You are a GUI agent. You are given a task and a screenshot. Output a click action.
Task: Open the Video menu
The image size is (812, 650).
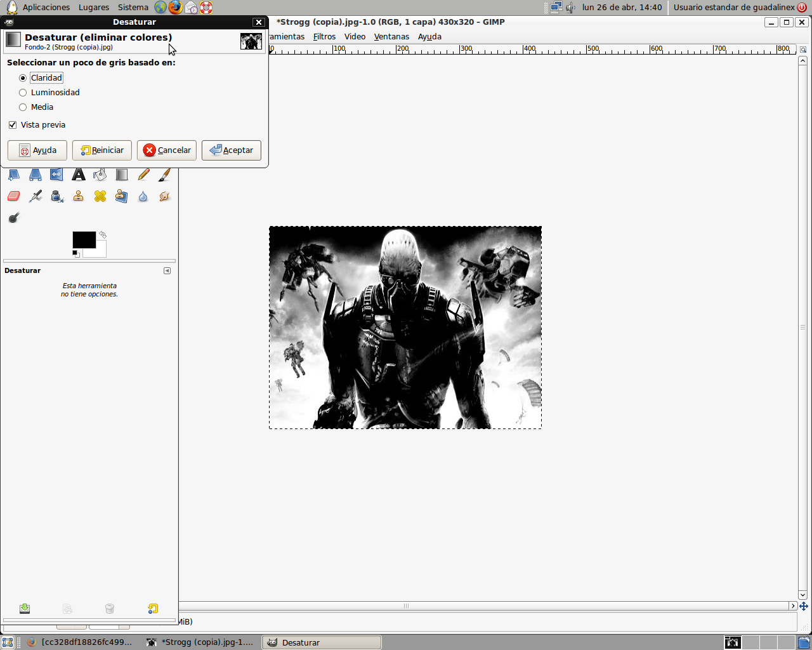pos(355,37)
